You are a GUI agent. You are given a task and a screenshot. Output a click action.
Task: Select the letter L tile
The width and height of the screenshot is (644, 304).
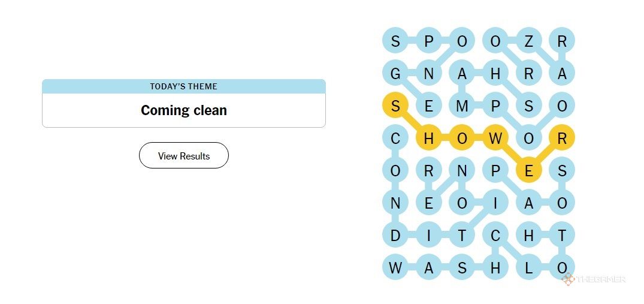coord(528,268)
